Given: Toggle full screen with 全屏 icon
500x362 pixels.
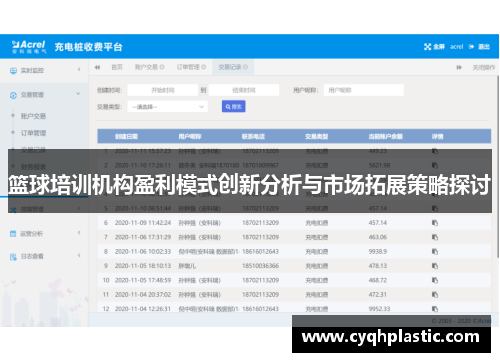Looking at the screenshot, I should click(x=427, y=47).
